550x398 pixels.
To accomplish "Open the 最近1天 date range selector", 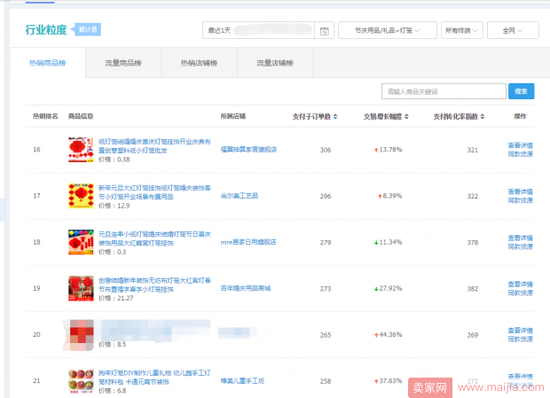I will [x=258, y=30].
